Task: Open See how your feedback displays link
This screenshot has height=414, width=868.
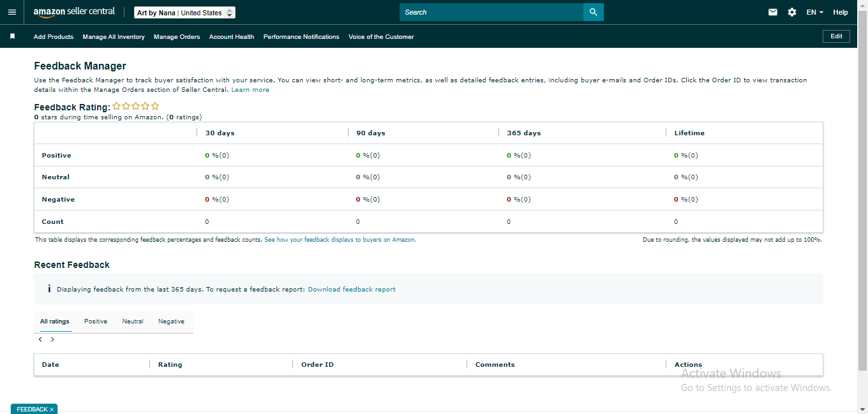Action: coord(340,240)
